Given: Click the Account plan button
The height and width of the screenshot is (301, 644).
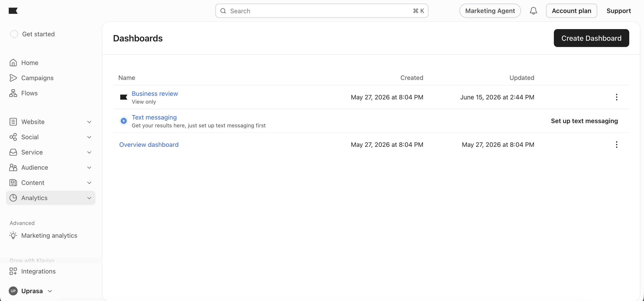Looking at the screenshot, I should [572, 11].
